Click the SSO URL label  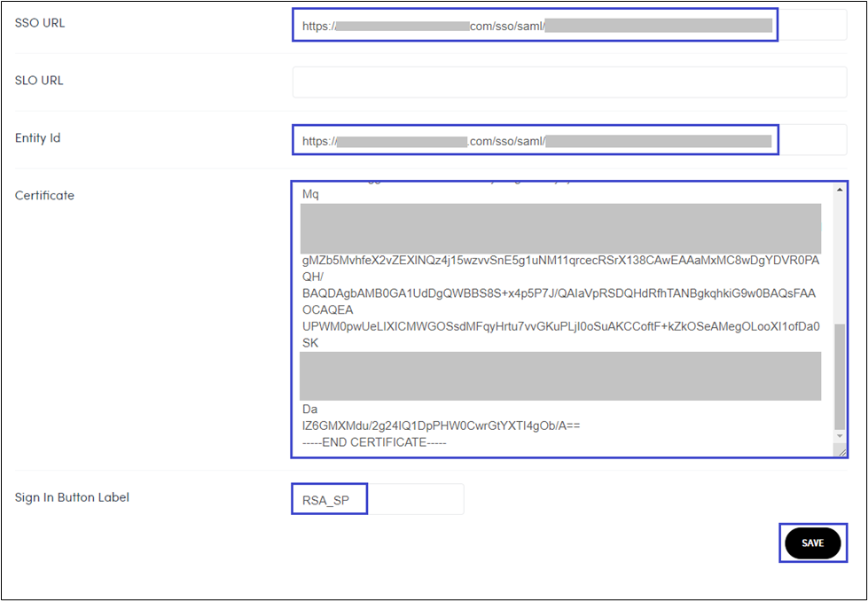[39, 23]
